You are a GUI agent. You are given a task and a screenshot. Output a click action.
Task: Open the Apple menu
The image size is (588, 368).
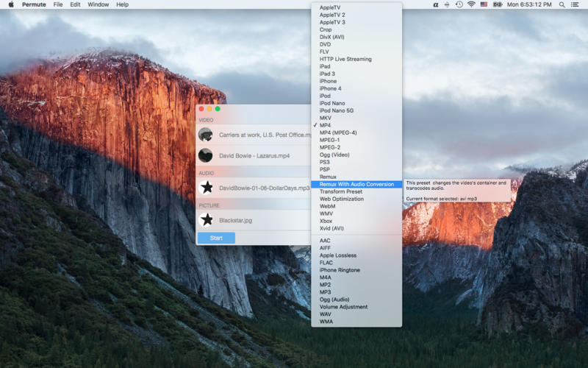click(x=10, y=4)
